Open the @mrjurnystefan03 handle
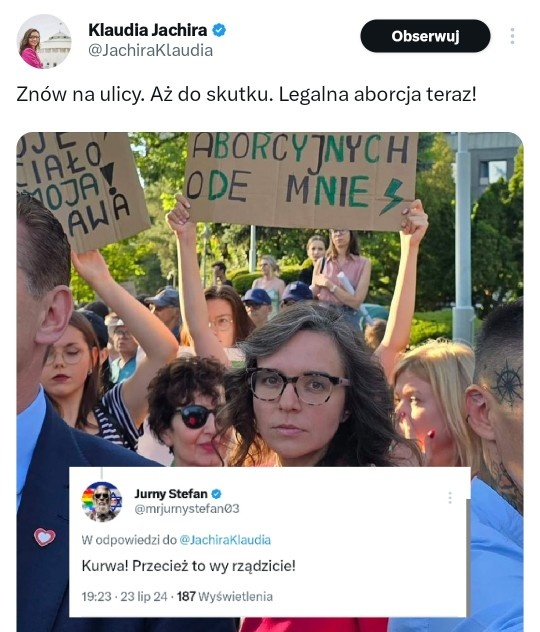 tap(187, 509)
